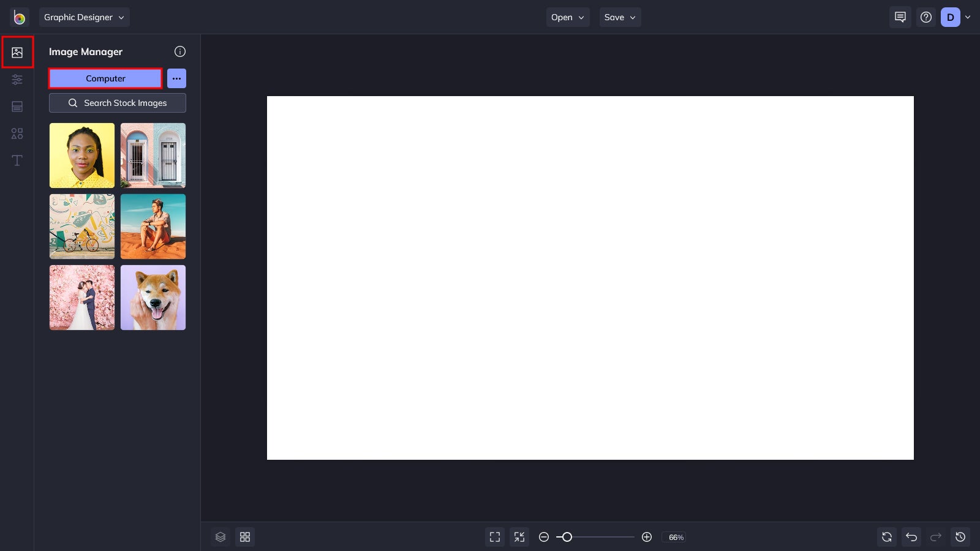Upload images using the Computer button
This screenshot has width=980, height=551.
[105, 78]
